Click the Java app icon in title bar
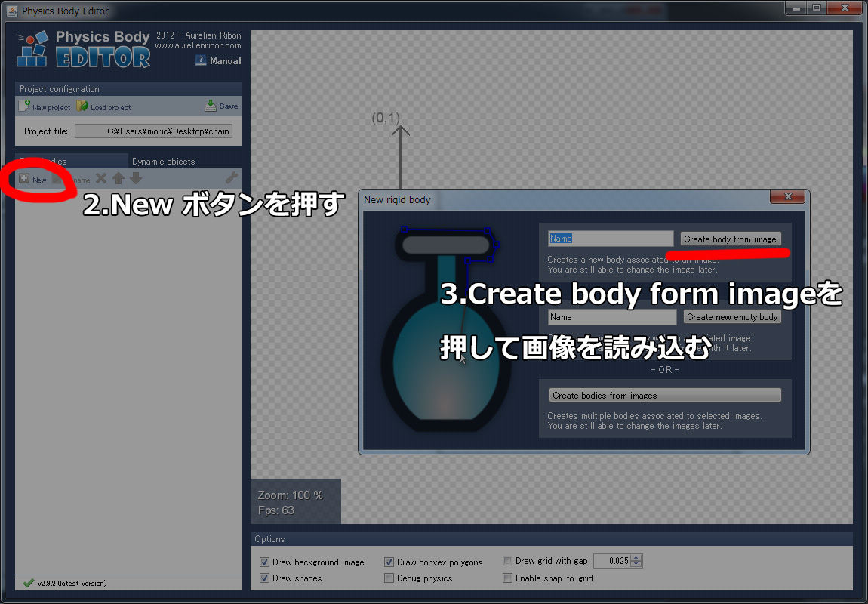 click(x=11, y=11)
